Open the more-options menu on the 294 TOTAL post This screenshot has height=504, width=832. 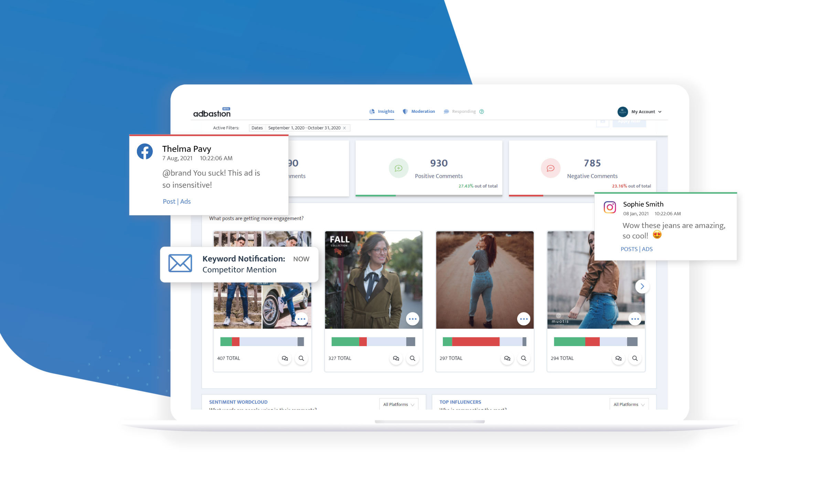point(635,319)
